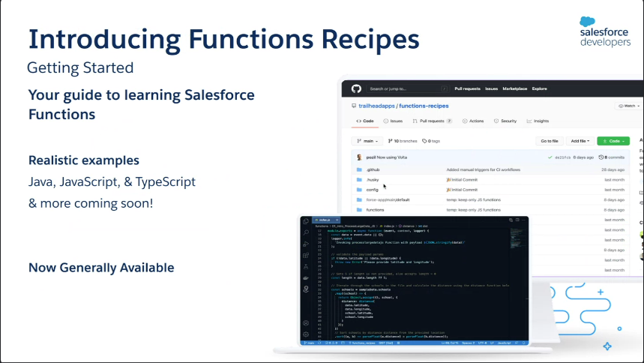
Task: Open the 10 branches link
Action: 403,141
